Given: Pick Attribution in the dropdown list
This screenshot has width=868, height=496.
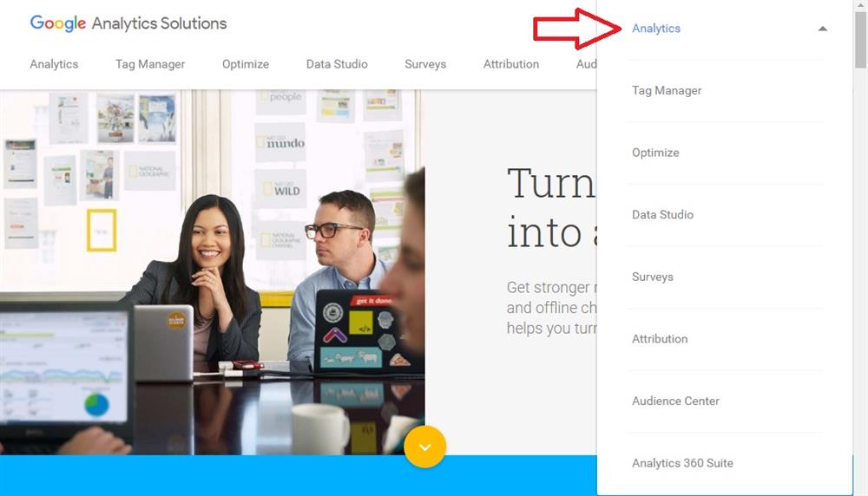Looking at the screenshot, I should [x=660, y=339].
